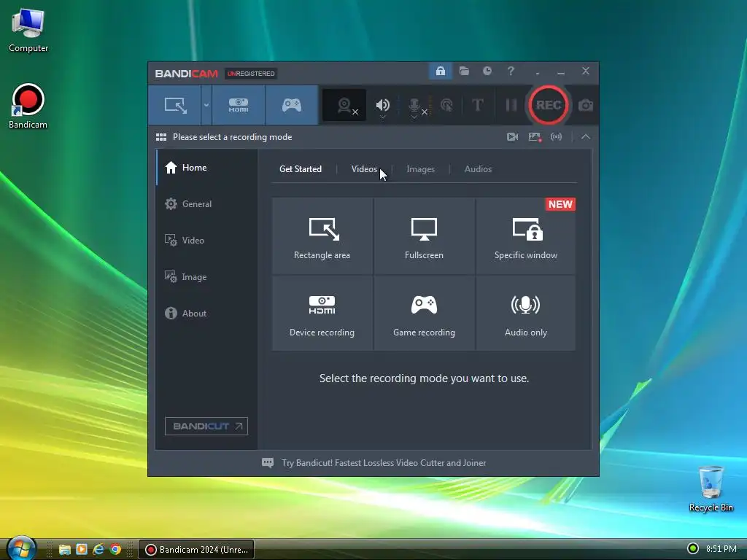Select the Get Started tab
Viewport: 747px width, 560px height.
click(x=301, y=169)
